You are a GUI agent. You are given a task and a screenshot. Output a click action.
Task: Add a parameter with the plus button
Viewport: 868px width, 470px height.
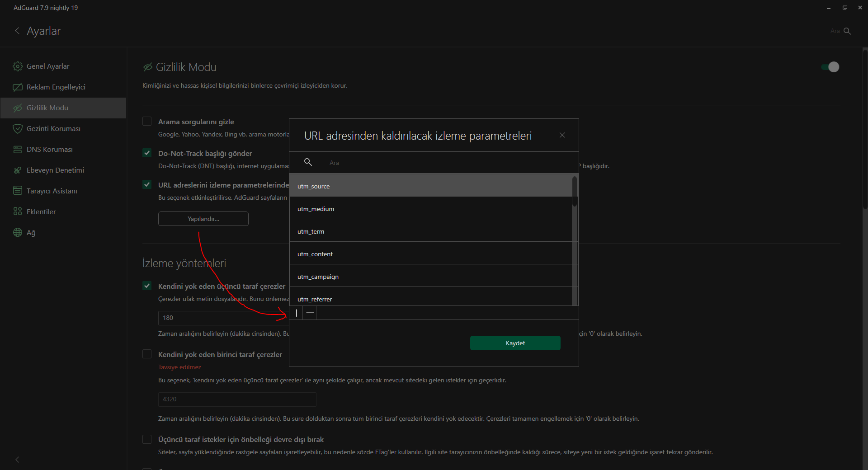pyautogui.click(x=297, y=313)
